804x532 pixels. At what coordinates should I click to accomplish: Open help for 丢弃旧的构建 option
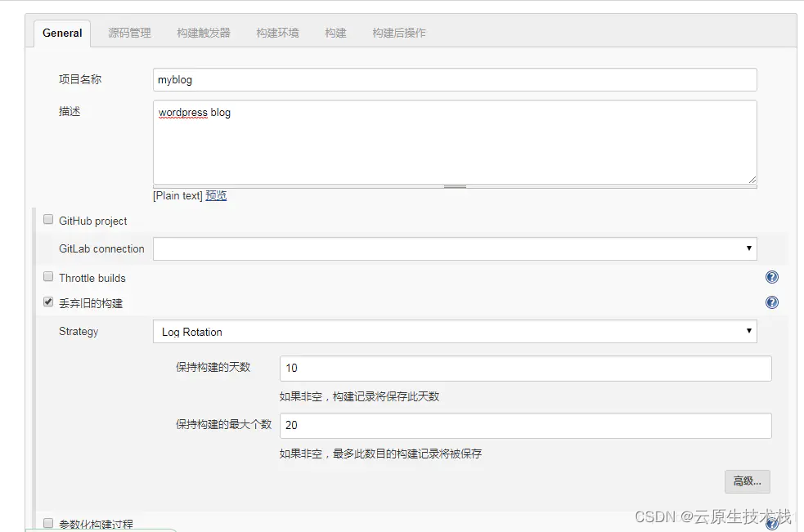772,302
